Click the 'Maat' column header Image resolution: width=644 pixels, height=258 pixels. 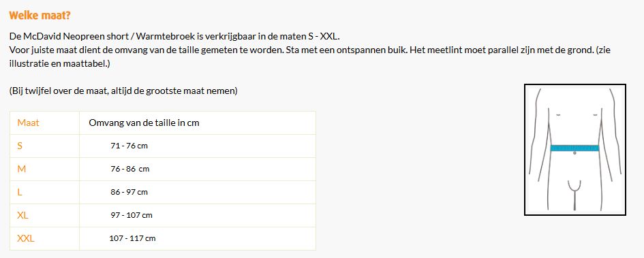coord(29,123)
